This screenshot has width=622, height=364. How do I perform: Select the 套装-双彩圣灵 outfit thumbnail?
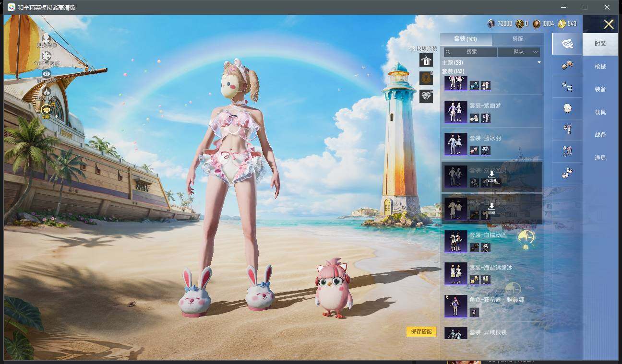455,176
